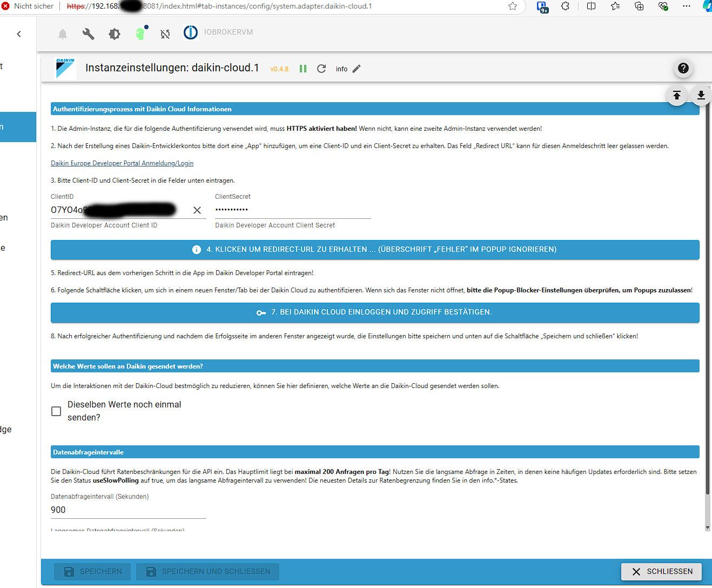
Task: Open the wrench system settings icon
Action: tap(88, 34)
